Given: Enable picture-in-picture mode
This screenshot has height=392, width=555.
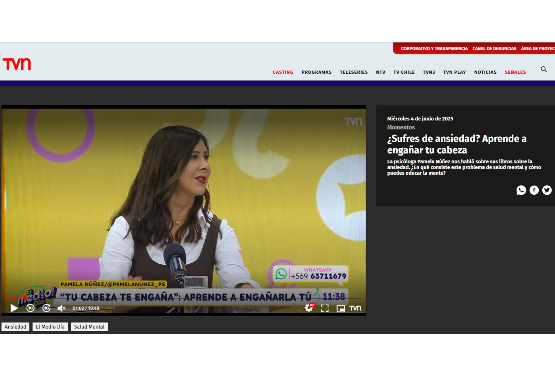Looking at the screenshot, I should click(x=340, y=308).
